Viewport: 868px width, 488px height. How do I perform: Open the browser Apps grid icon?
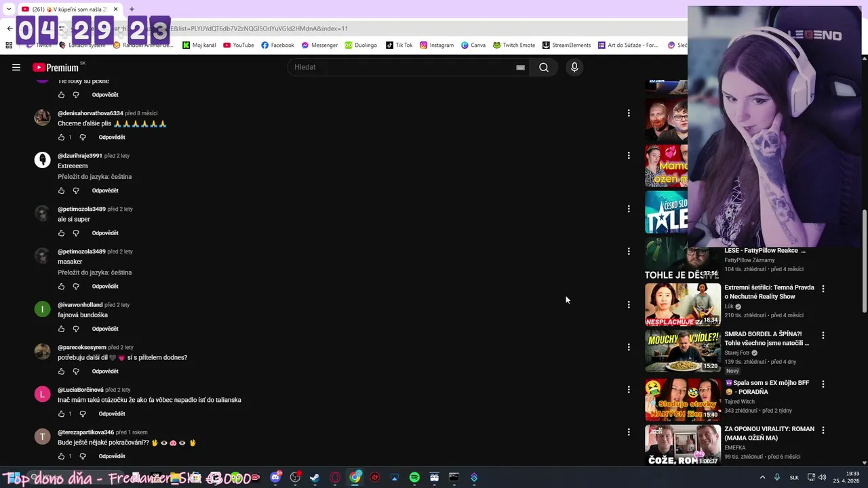point(9,45)
